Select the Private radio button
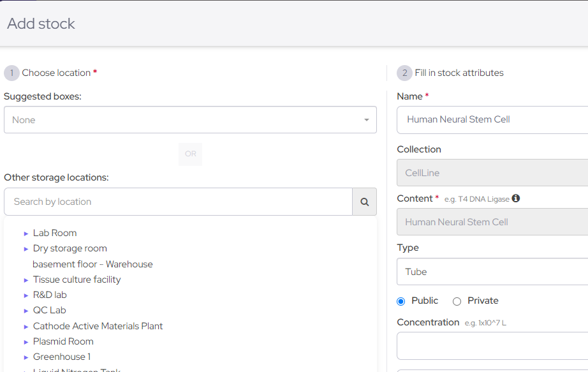Screen dimensions: 588x372 (x=456, y=301)
